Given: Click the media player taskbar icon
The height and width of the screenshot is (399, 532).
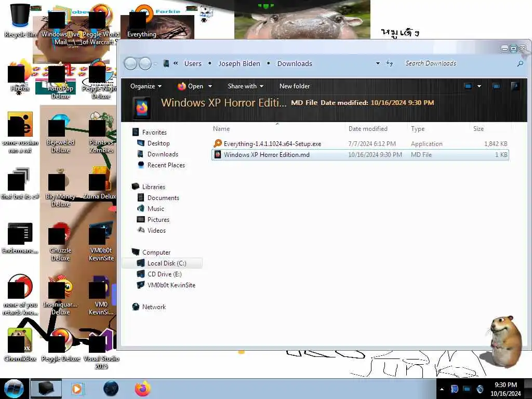Looking at the screenshot, I should (77, 389).
